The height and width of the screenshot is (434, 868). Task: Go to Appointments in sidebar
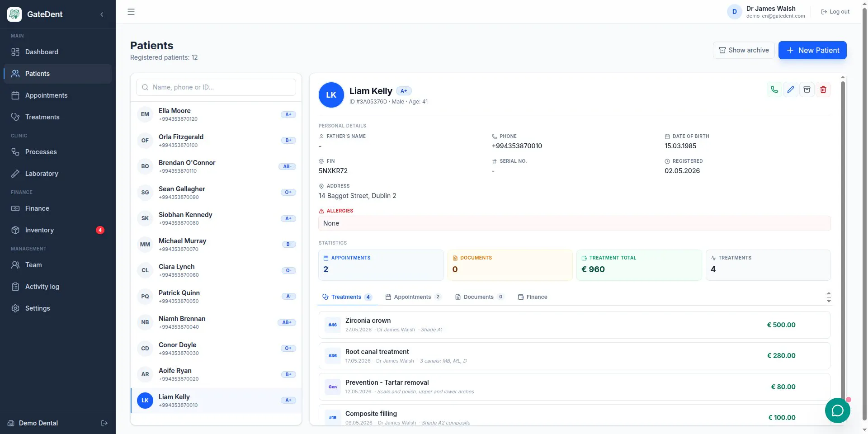point(57,95)
